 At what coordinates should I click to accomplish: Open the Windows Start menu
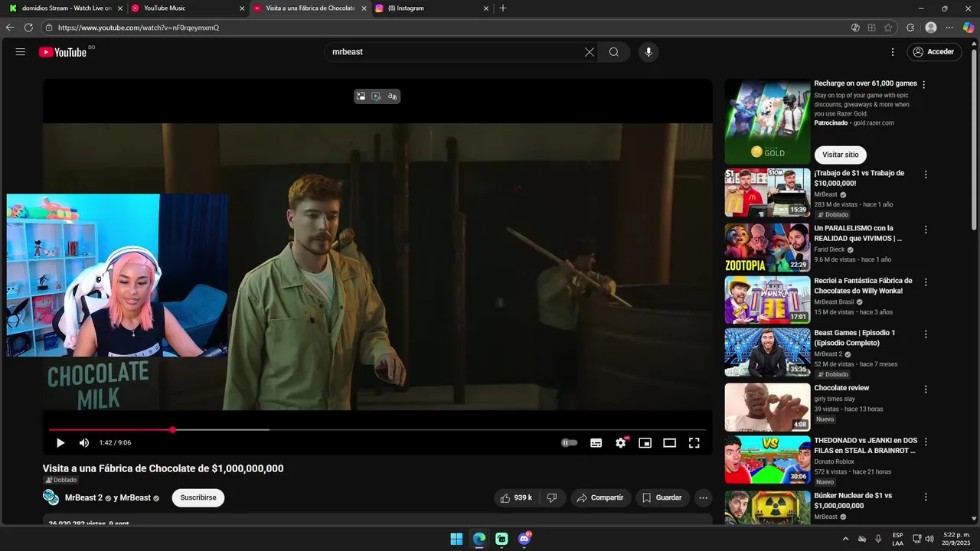tap(456, 539)
